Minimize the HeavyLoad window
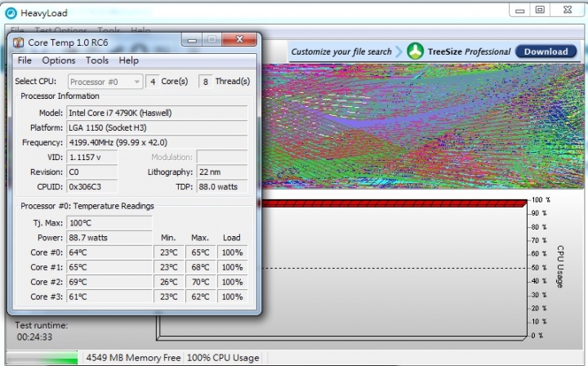This screenshot has height=366, width=588. (x=519, y=10)
